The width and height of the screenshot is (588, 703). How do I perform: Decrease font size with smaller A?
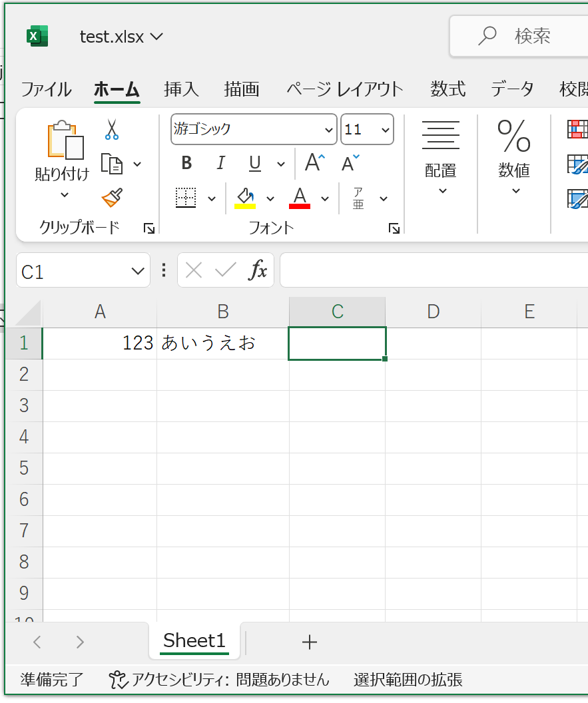pyautogui.click(x=350, y=162)
